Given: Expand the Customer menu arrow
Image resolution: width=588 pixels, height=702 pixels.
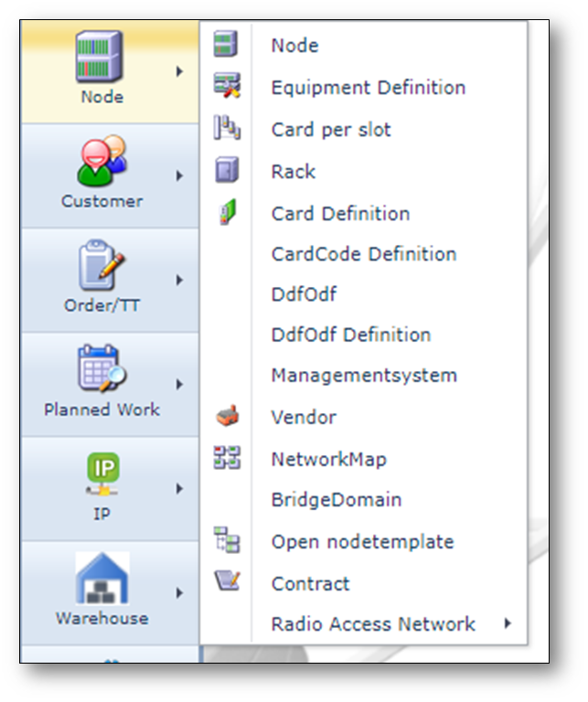Looking at the screenshot, I should 180,175.
